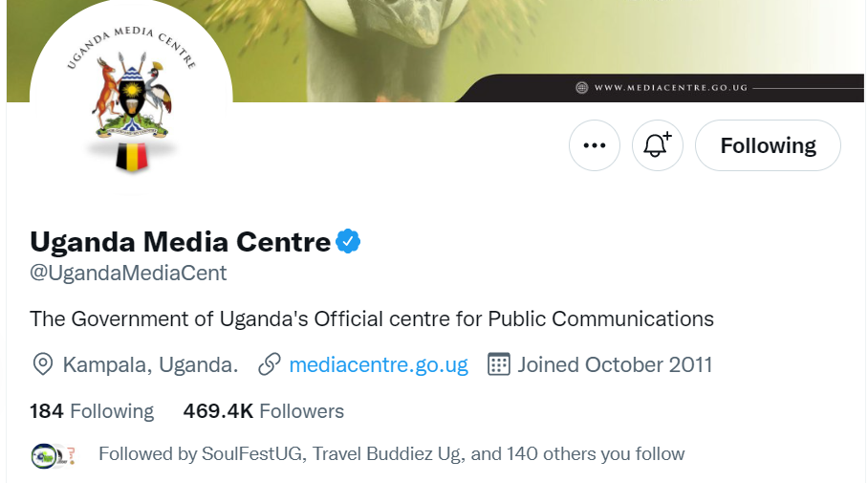Click the blue verified badge

point(348,242)
